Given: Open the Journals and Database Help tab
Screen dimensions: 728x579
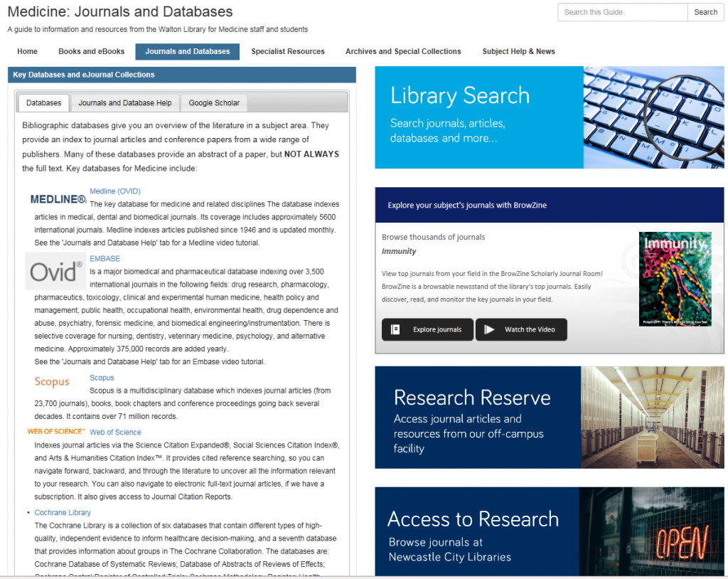Looking at the screenshot, I should pyautogui.click(x=124, y=102).
